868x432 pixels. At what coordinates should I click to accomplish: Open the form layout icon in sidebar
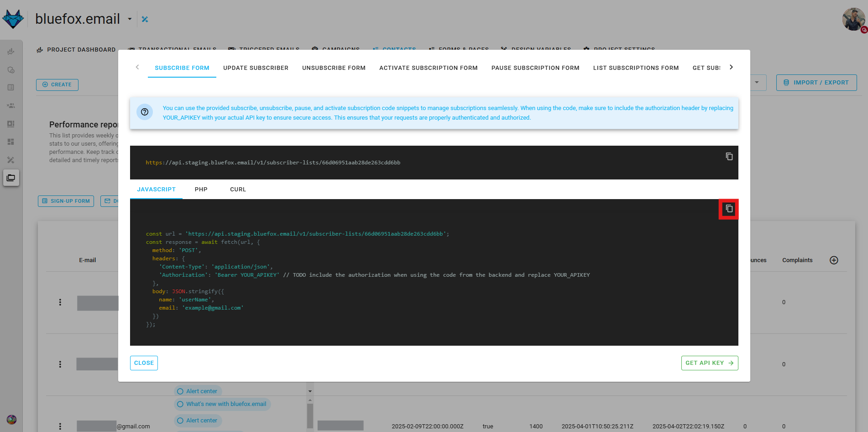[x=11, y=124]
